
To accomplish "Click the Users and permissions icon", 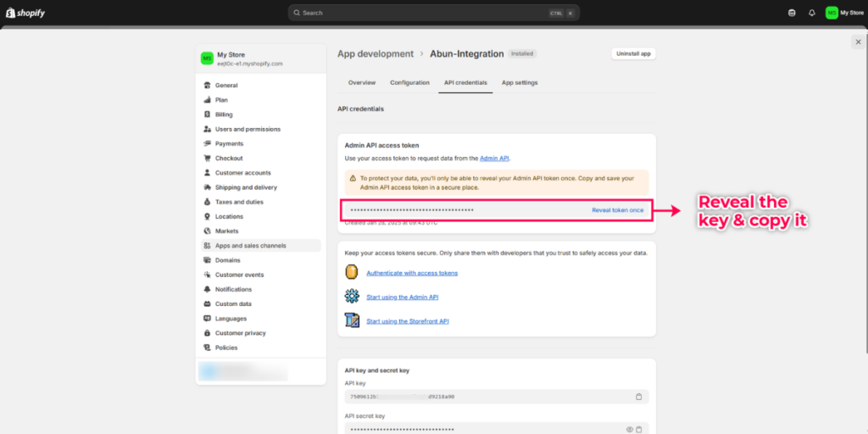I will click(207, 129).
